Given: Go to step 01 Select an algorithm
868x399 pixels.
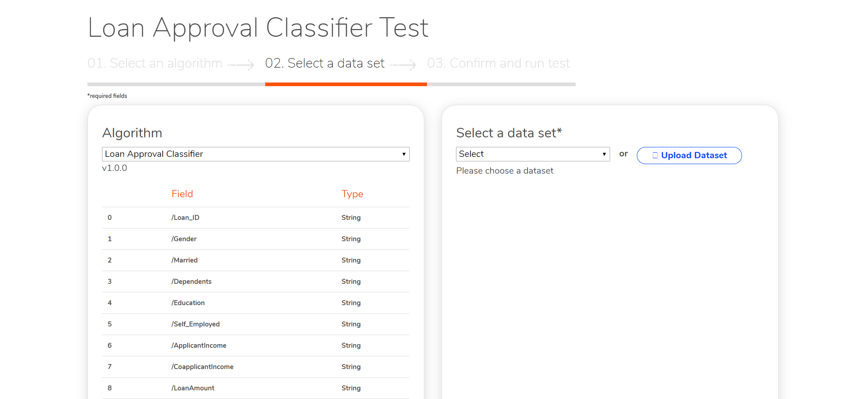Looking at the screenshot, I should (x=155, y=63).
